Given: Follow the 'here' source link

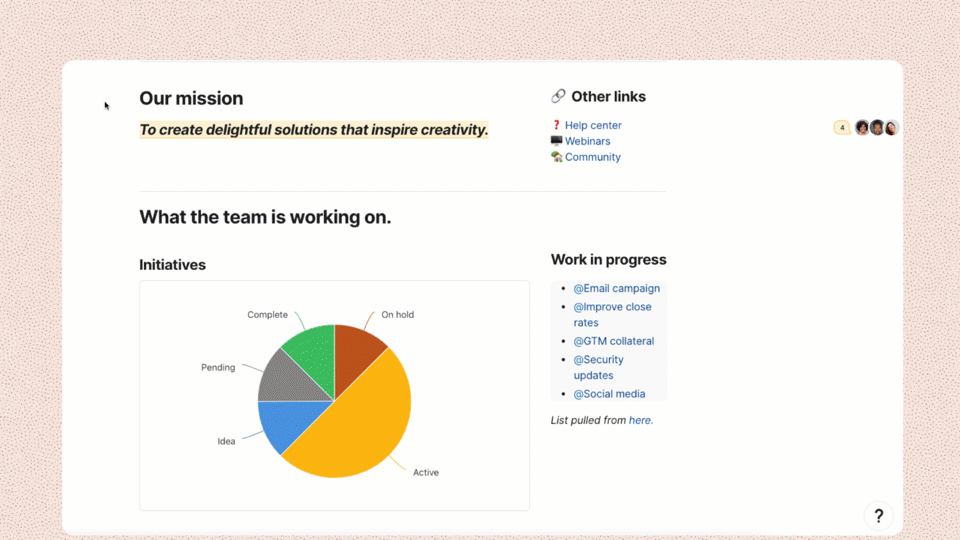Looking at the screenshot, I should point(640,421).
